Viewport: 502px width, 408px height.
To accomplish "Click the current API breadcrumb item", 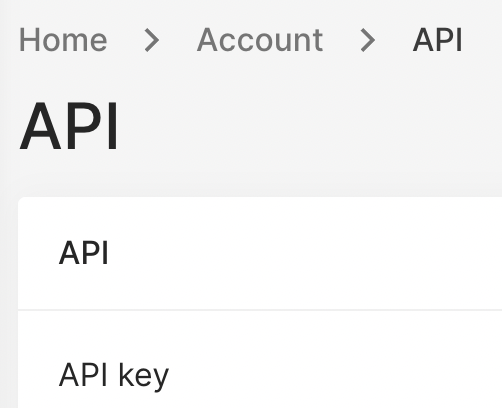I will [x=437, y=40].
